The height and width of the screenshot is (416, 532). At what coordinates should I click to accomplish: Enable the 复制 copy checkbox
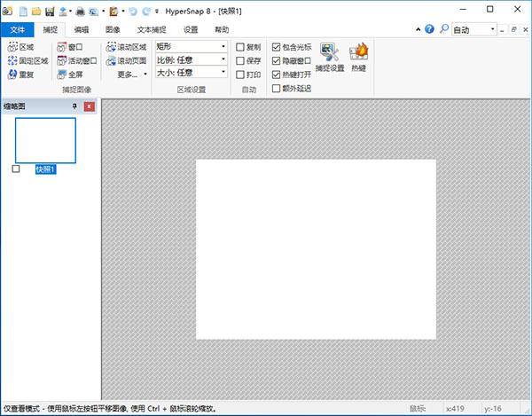(240, 46)
